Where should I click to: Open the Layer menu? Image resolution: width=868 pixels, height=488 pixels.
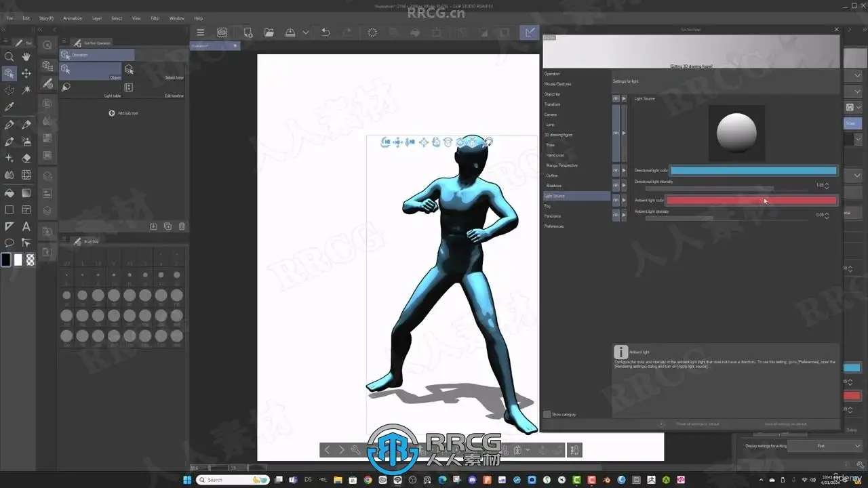pos(97,18)
